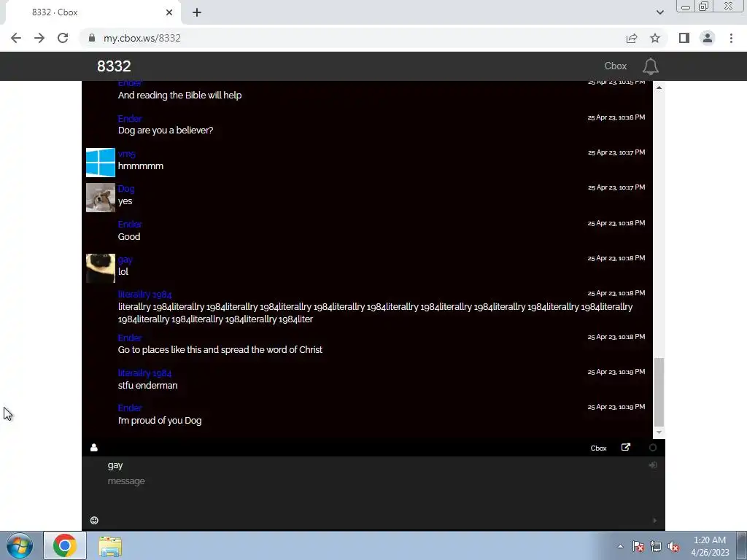Open the tab search chevron
Image resolution: width=747 pixels, height=560 pixels.
point(659,12)
